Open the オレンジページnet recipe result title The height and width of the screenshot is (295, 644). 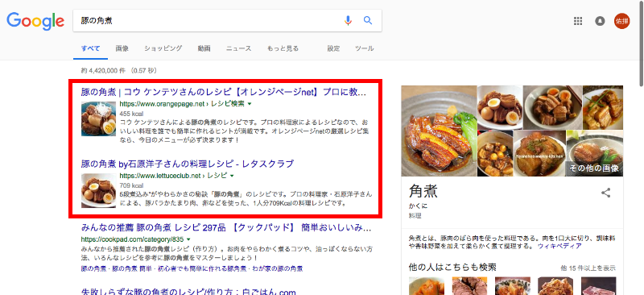point(224,92)
